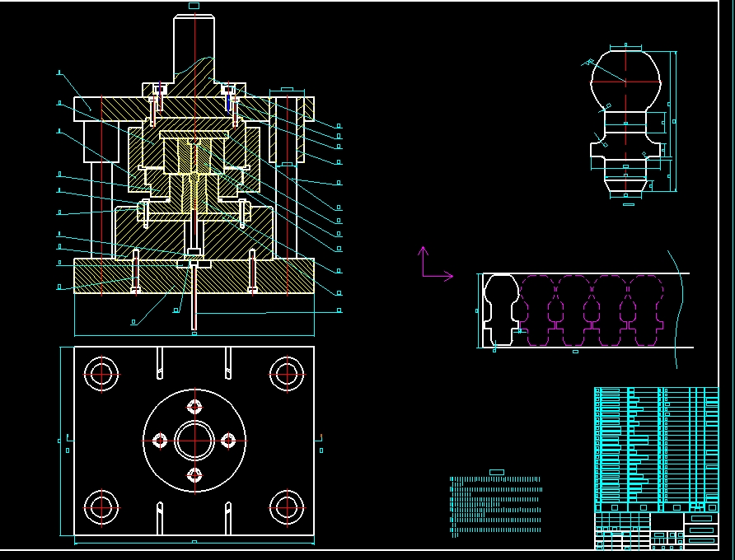Image resolution: width=735 pixels, height=560 pixels.
Task: Click the top-left guide pillar circle in plan view
Action: point(101,374)
